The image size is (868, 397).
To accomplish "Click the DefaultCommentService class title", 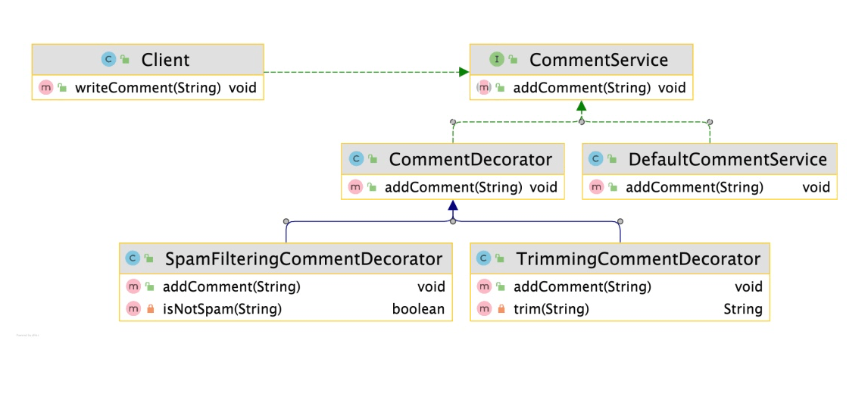I will [x=727, y=159].
